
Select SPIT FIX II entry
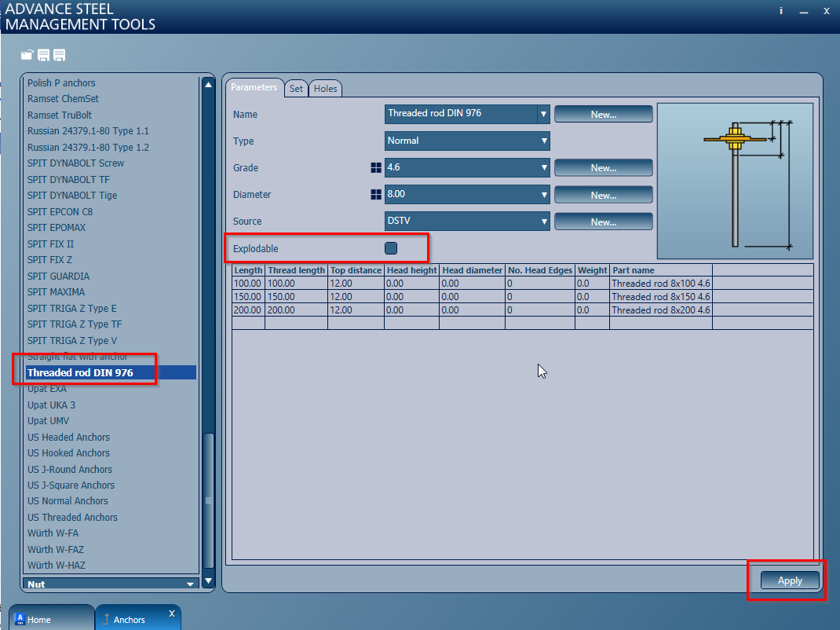pyautogui.click(x=50, y=244)
